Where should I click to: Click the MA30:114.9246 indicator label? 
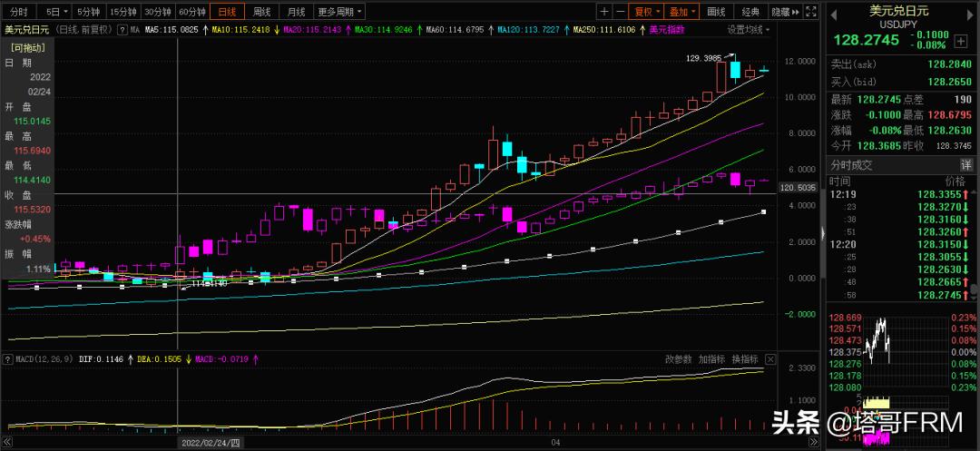pyautogui.click(x=384, y=29)
